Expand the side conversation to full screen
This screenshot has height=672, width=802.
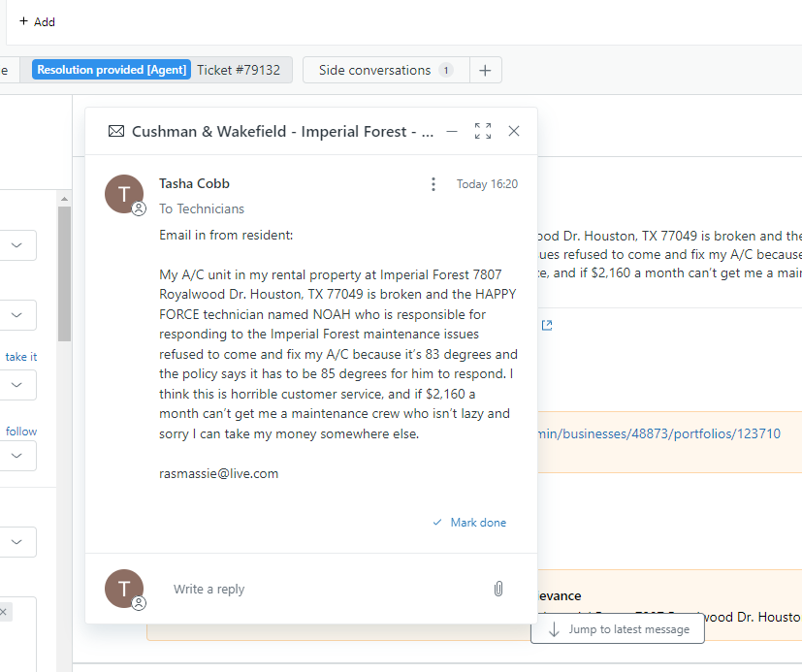[483, 131]
